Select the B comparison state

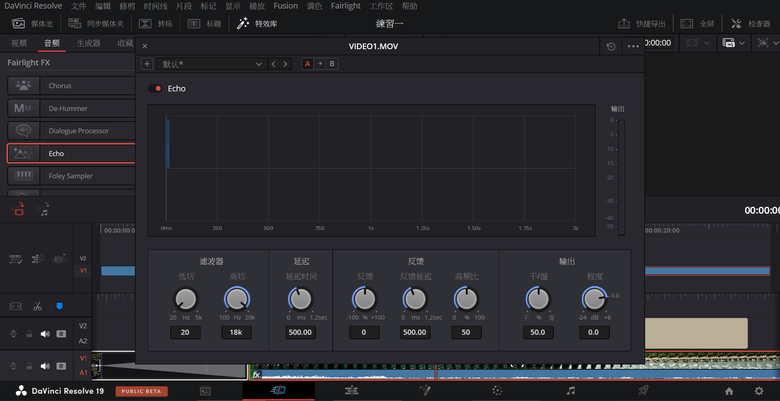click(x=332, y=64)
